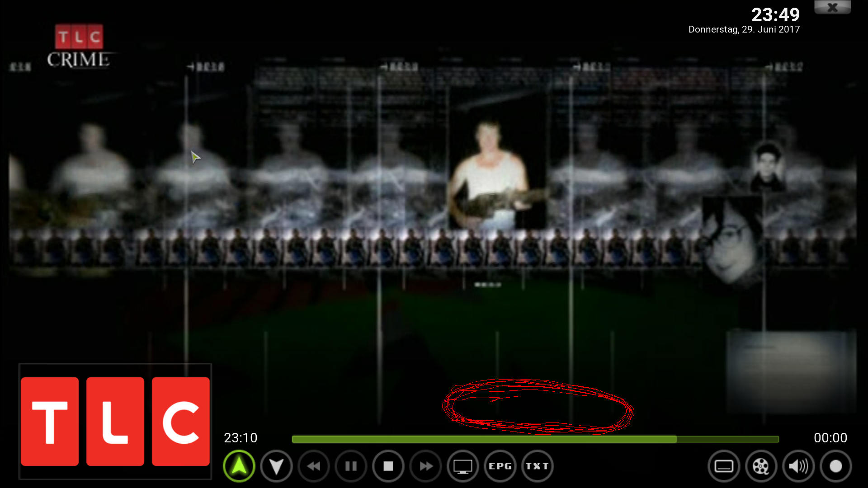Open audio settings speaker icon
868x488 pixels.
pos(798,466)
